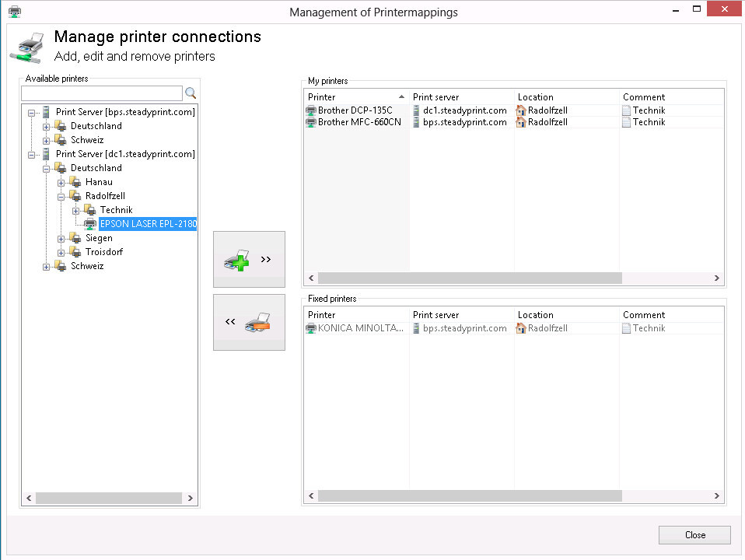
Task: Expand the Technik folder node
Action: 75,211
